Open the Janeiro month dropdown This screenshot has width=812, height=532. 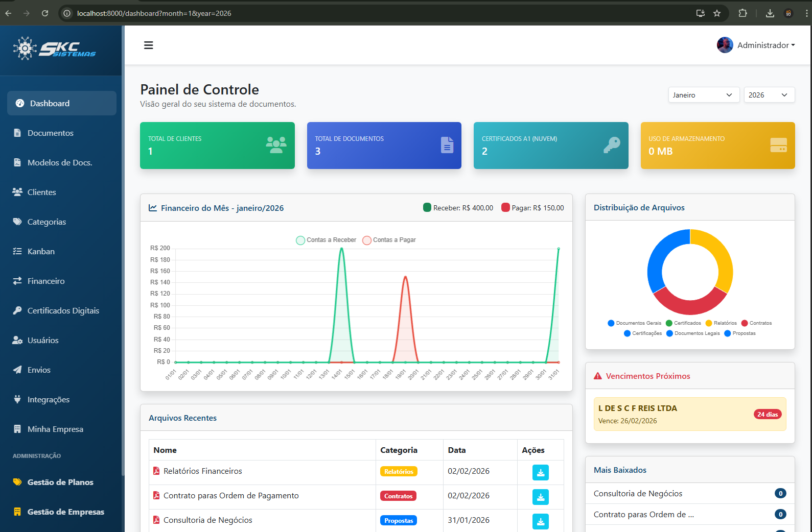[x=703, y=95]
